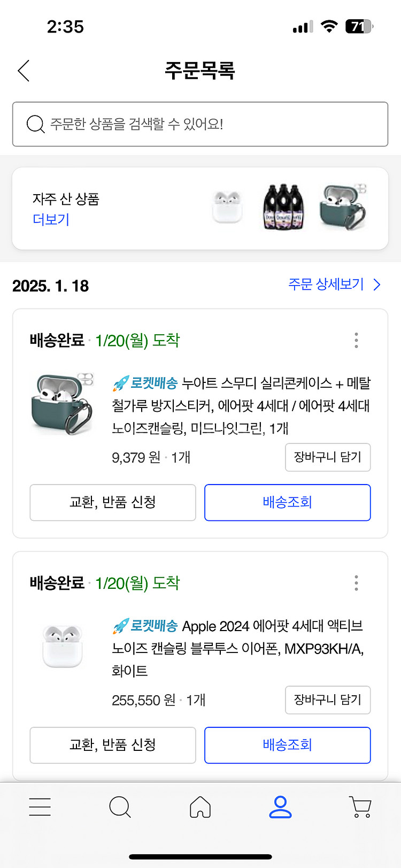Request 교환, 반품 for silicone case

(x=113, y=502)
